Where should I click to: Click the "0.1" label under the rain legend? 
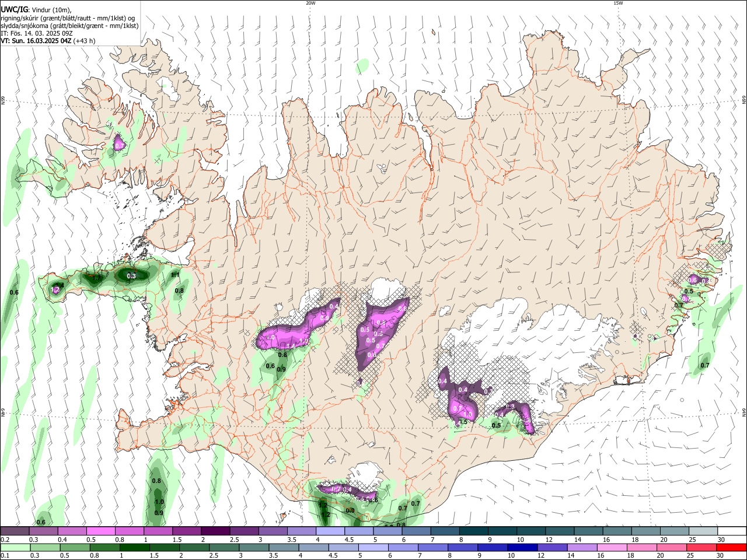pos(5,556)
